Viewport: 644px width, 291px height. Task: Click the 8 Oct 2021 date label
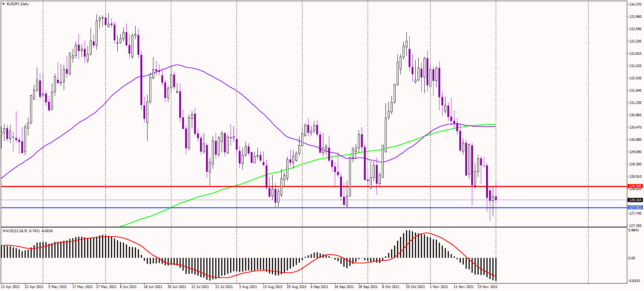391,287
